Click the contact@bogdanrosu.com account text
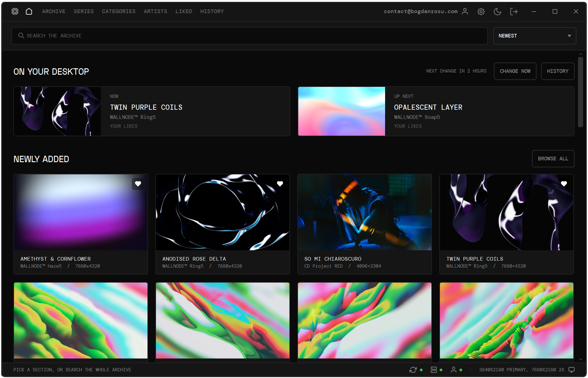This screenshot has width=588, height=378. (421, 11)
